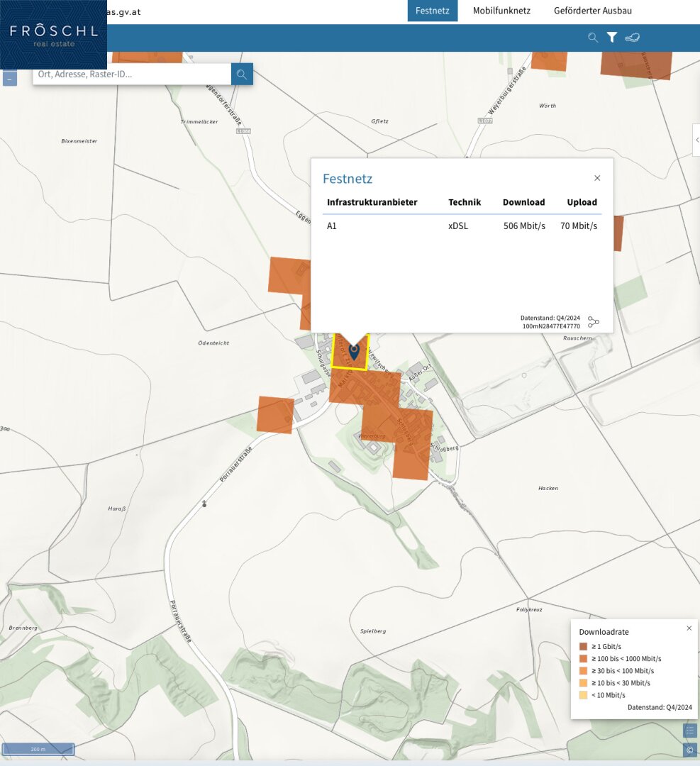The image size is (700, 766).
Task: Click the < 10 Mbit/s legend swatch
Action: coord(583,695)
